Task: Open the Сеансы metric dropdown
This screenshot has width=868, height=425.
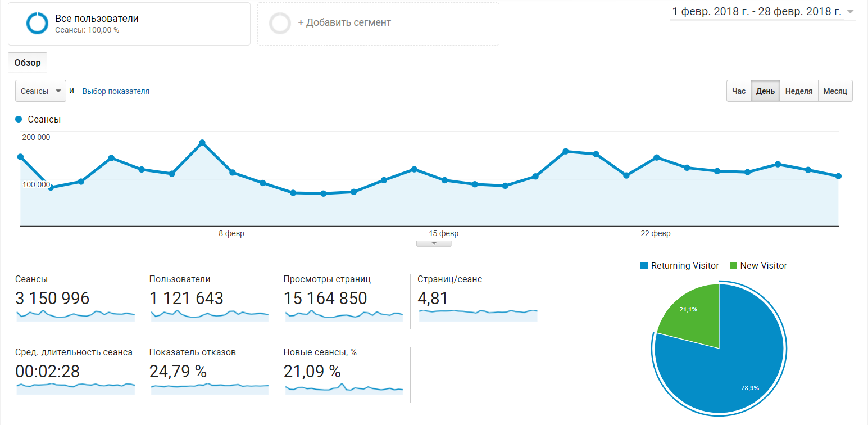Action: 40,91
